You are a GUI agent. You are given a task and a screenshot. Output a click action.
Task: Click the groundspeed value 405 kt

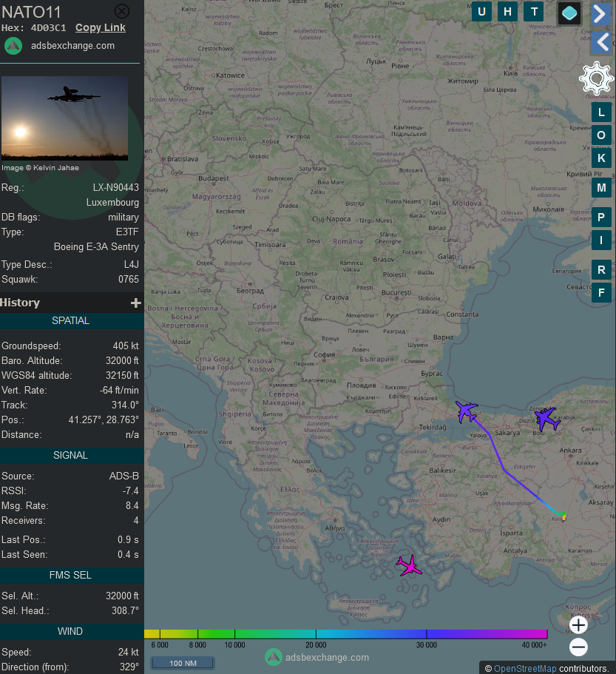click(126, 346)
